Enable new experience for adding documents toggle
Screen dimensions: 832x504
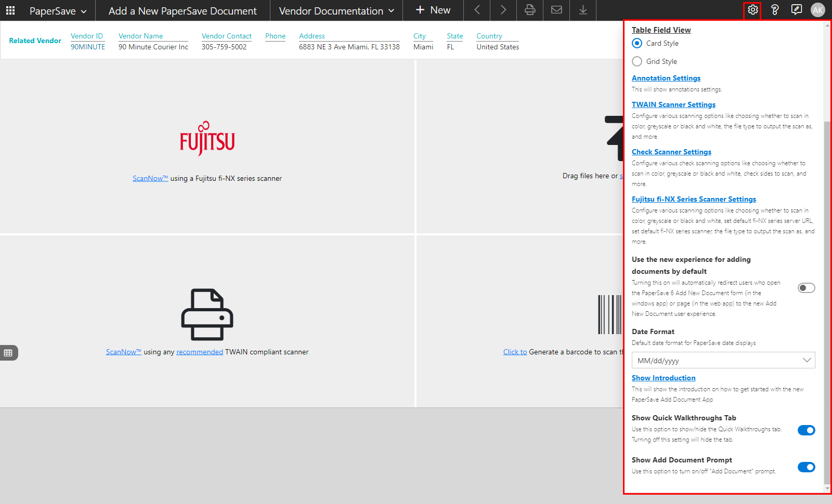coord(806,288)
